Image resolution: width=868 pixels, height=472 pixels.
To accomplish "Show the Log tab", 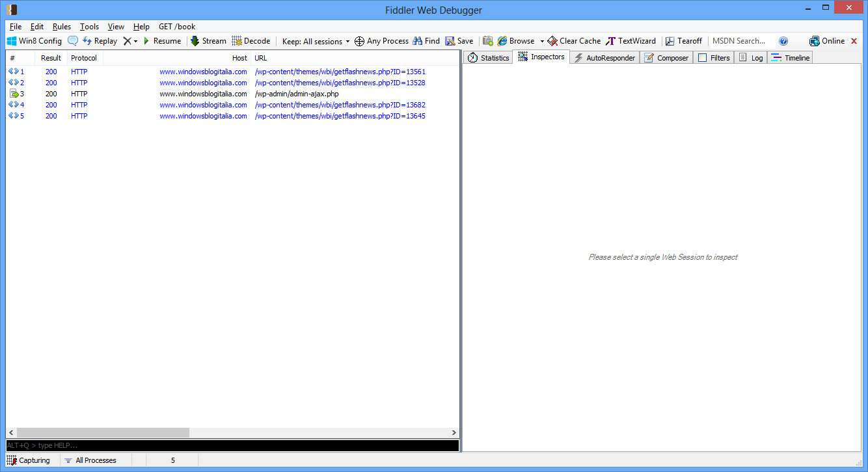I will point(751,58).
